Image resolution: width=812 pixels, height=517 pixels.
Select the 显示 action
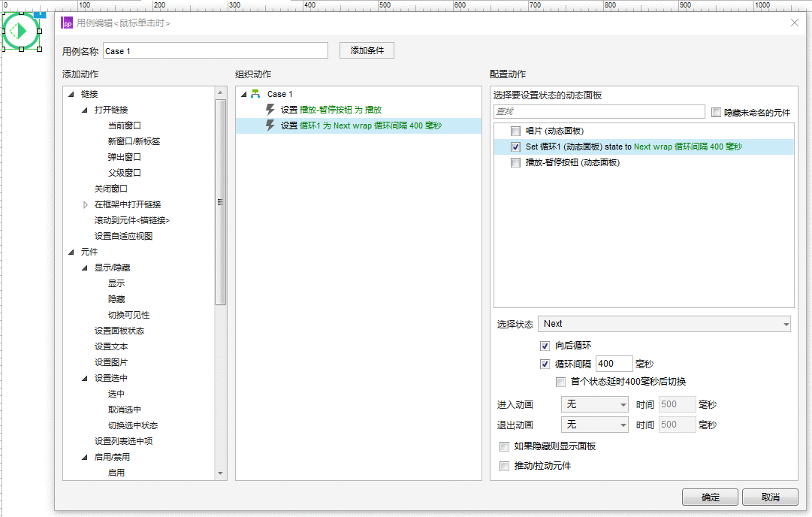click(x=116, y=283)
